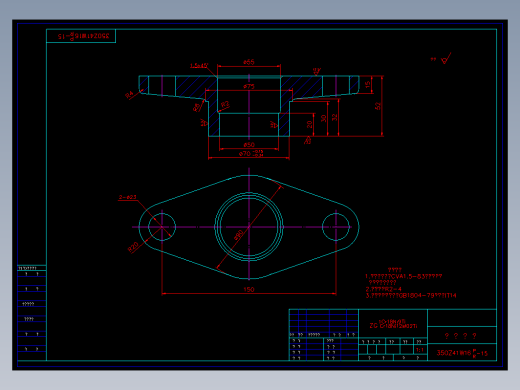Select the mirrored drawing number box at top-left
Viewport: 520px width, 390px height.
point(81,36)
